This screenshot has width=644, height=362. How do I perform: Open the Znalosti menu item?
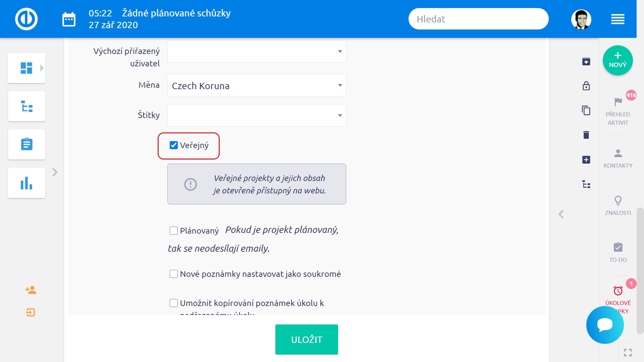(618, 206)
